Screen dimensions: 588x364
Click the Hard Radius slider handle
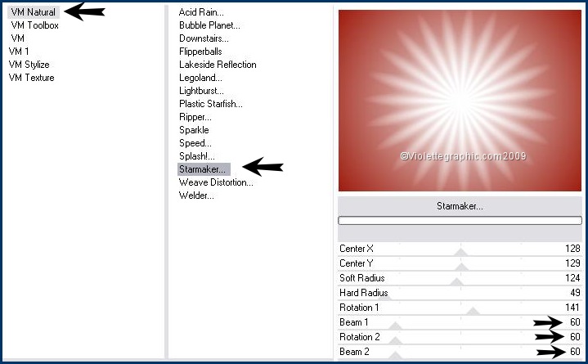(x=384, y=296)
